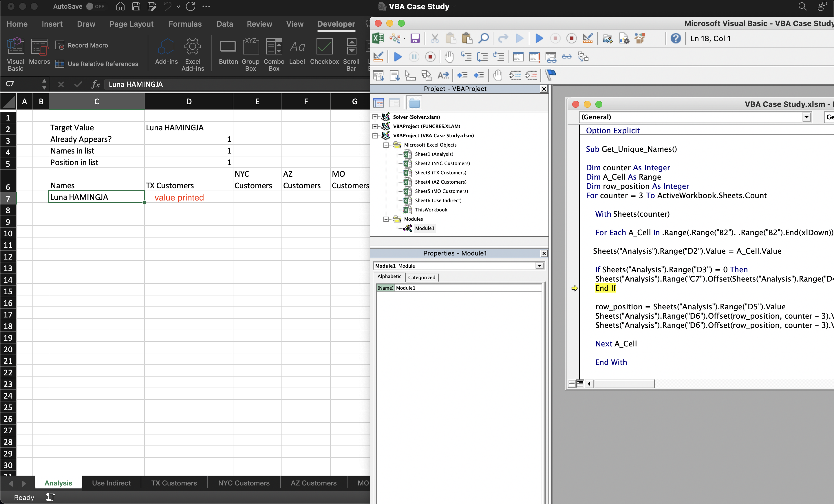Screen dimensions: 834x504
Task: Open the (General) object dropdown
Action: 806,117
